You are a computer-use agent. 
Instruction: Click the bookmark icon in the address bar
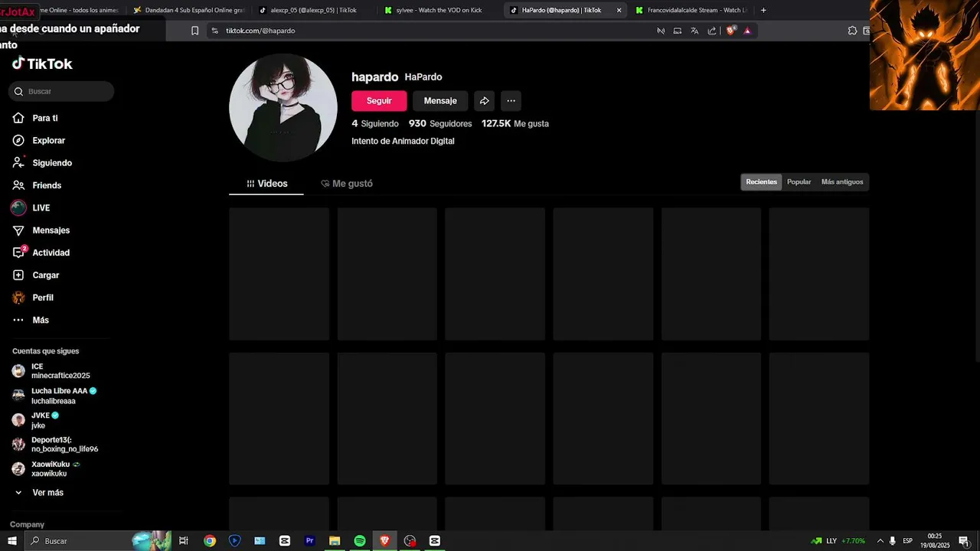(x=194, y=31)
